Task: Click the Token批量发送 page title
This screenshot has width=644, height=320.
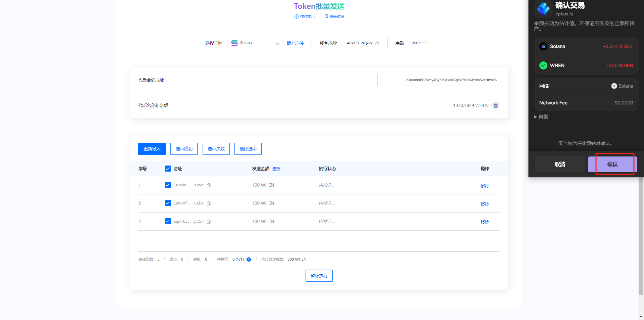Action: (x=319, y=6)
